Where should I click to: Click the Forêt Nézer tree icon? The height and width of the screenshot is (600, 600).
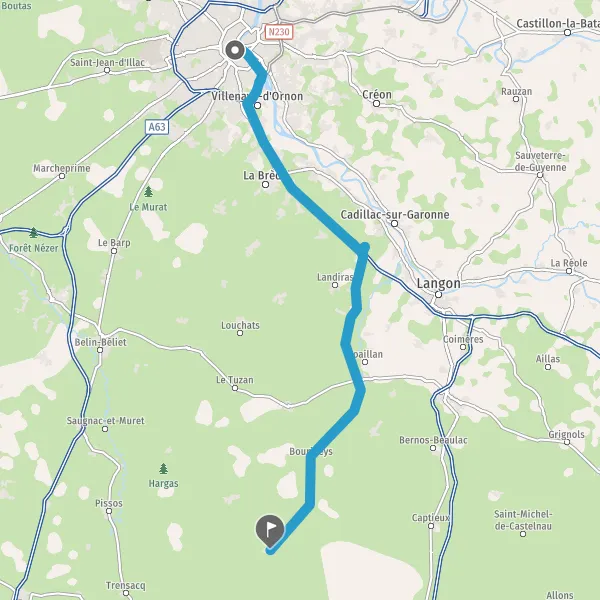click(33, 232)
